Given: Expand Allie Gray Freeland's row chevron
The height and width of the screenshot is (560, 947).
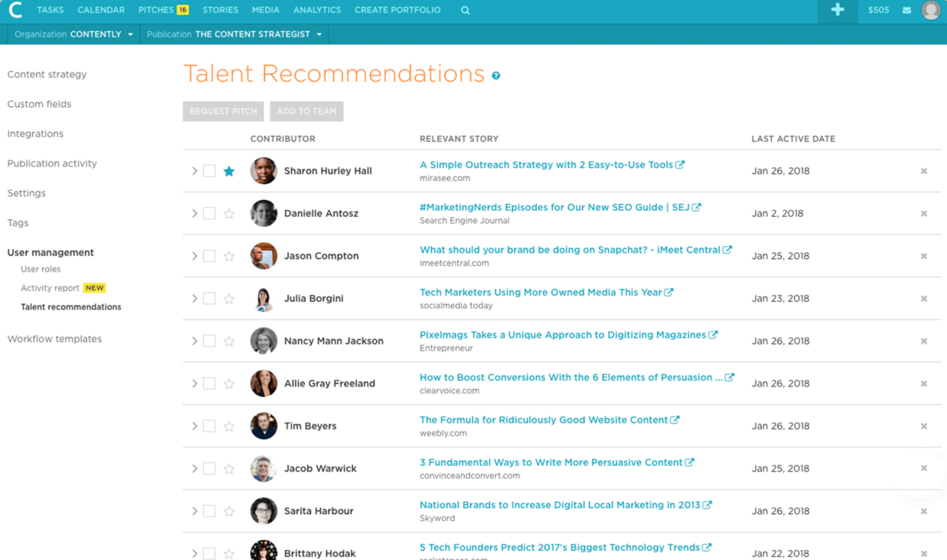Looking at the screenshot, I should (194, 384).
